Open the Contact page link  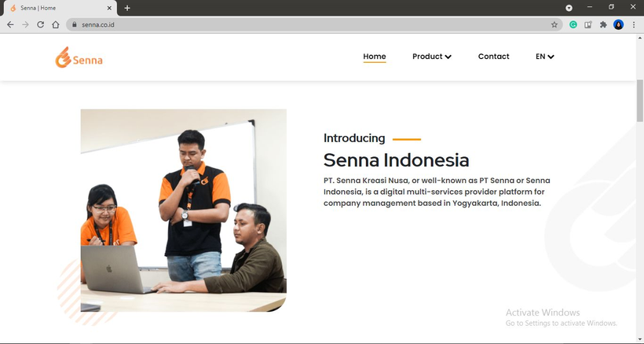pos(493,57)
